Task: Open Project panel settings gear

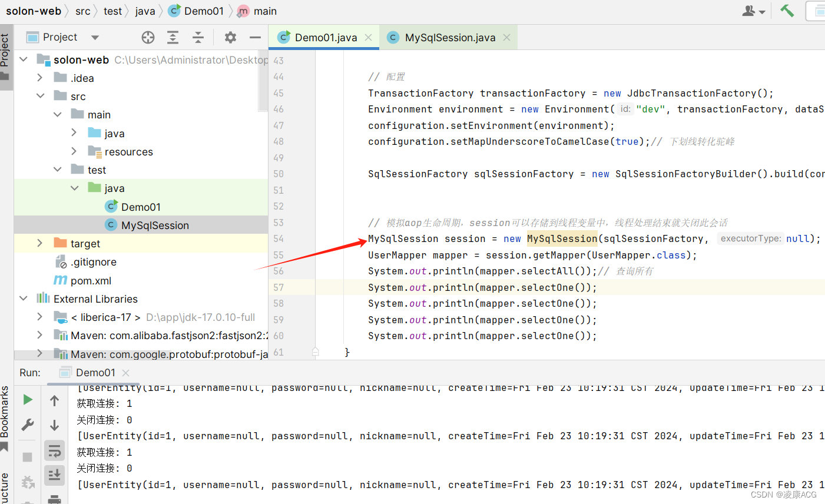Action: pyautogui.click(x=230, y=38)
